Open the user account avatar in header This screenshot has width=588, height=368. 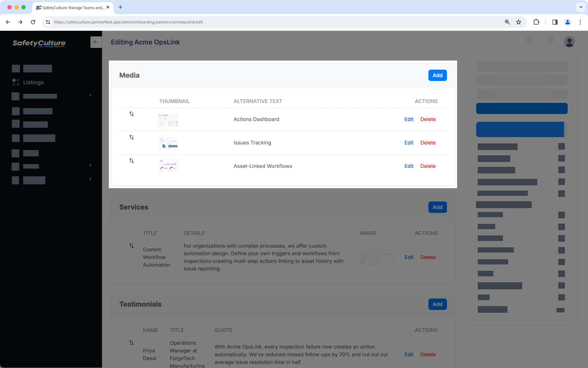coord(569,42)
